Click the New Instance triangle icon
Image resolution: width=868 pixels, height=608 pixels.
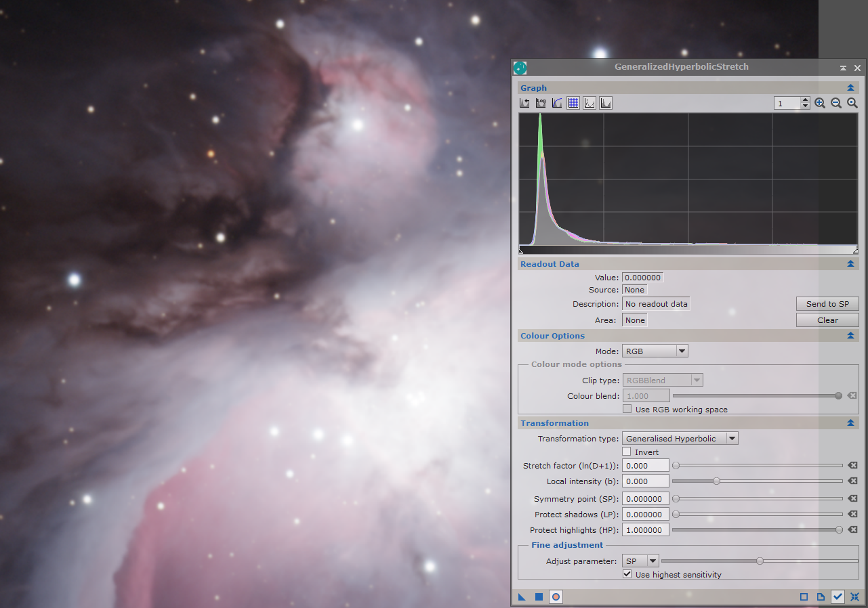click(522, 596)
